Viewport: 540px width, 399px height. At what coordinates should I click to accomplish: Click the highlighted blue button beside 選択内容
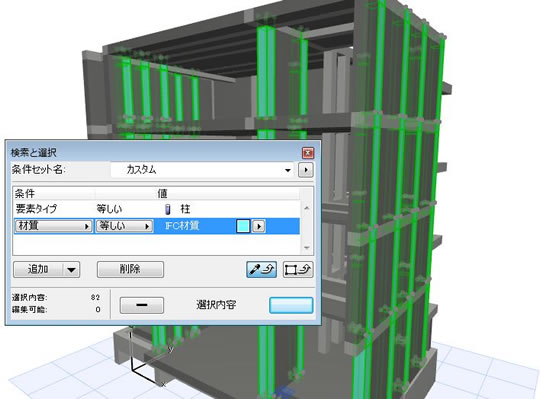291,305
